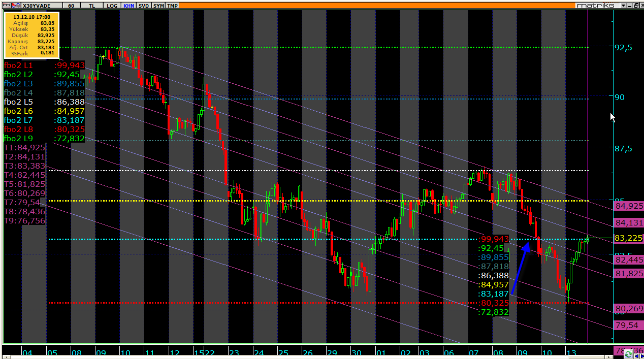Image resolution: width=644 pixels, height=359 pixels.
Task: Select the TMP toolbar item
Action: coord(173,5)
